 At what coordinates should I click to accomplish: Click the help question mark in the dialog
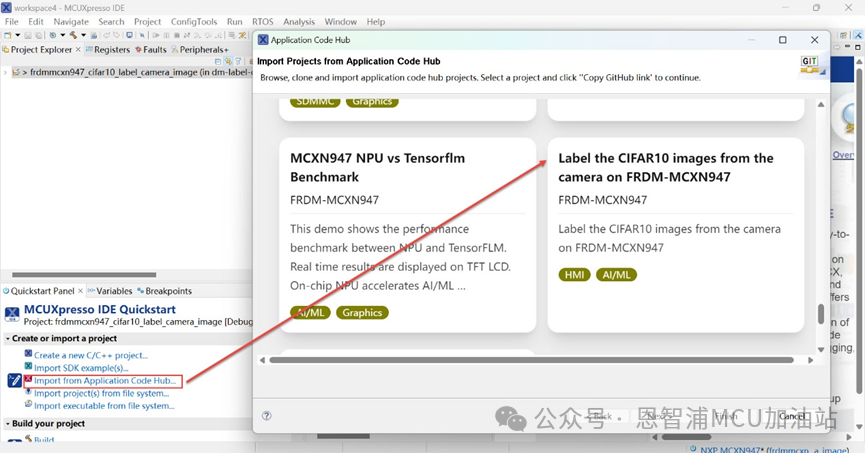pyautogui.click(x=266, y=416)
